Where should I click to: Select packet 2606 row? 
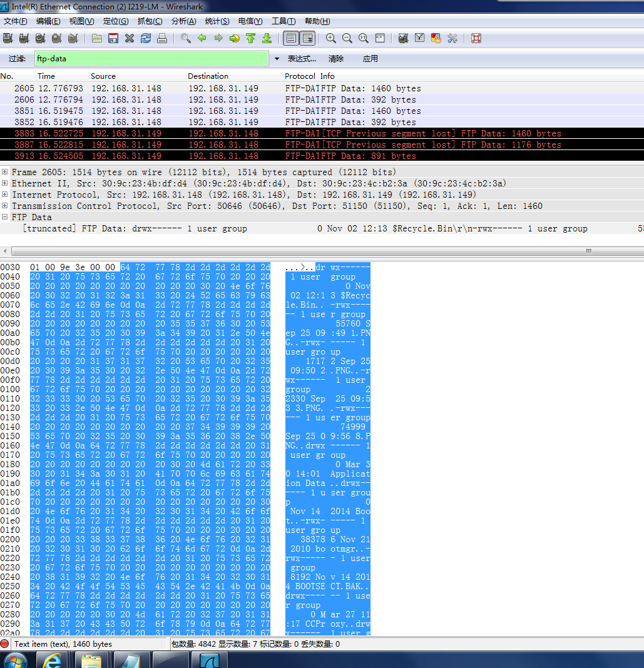click(x=322, y=99)
